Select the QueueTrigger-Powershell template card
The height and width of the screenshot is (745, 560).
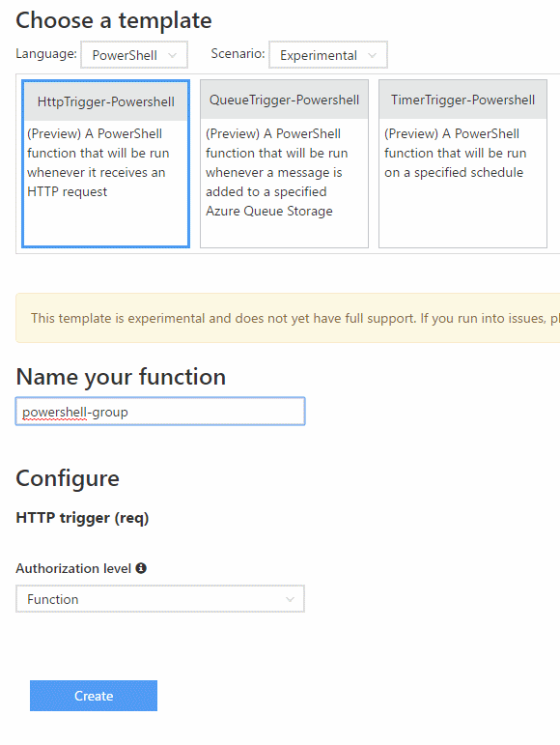pos(284,164)
